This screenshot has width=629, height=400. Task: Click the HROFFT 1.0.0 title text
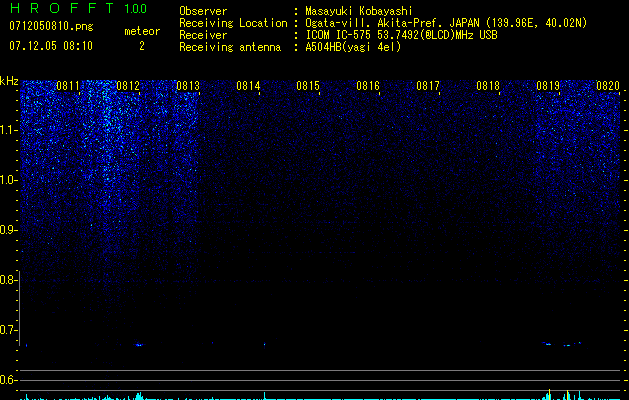(x=78, y=8)
